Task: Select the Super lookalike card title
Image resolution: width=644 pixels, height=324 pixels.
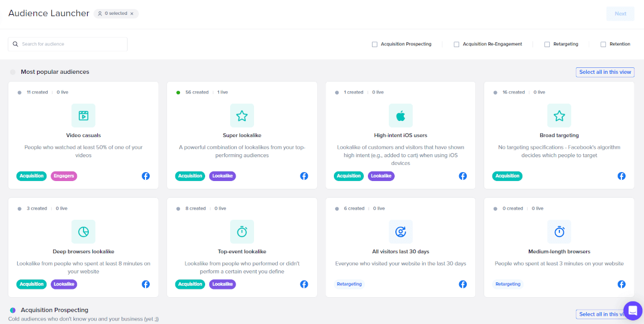Action: pos(242,135)
